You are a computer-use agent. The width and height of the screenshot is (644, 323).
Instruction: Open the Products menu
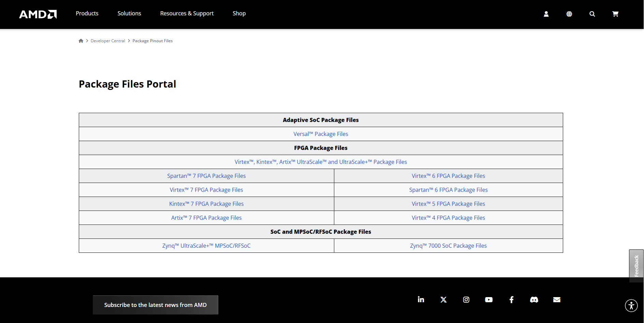point(87,13)
